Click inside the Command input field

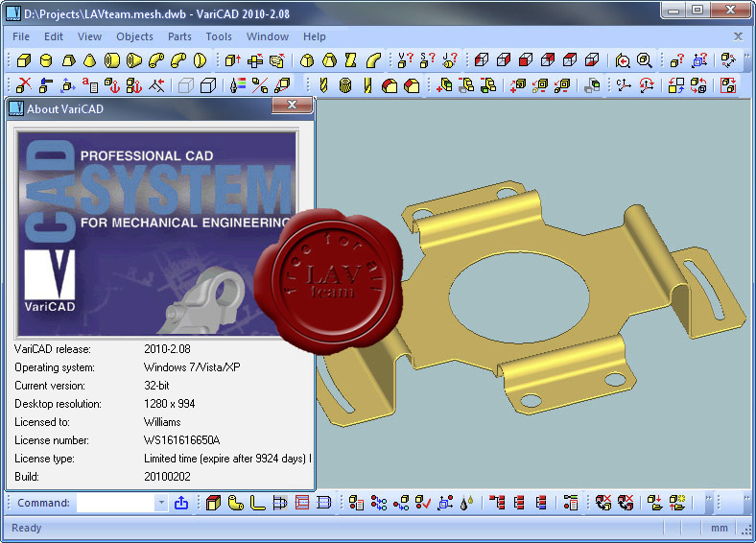click(x=116, y=503)
